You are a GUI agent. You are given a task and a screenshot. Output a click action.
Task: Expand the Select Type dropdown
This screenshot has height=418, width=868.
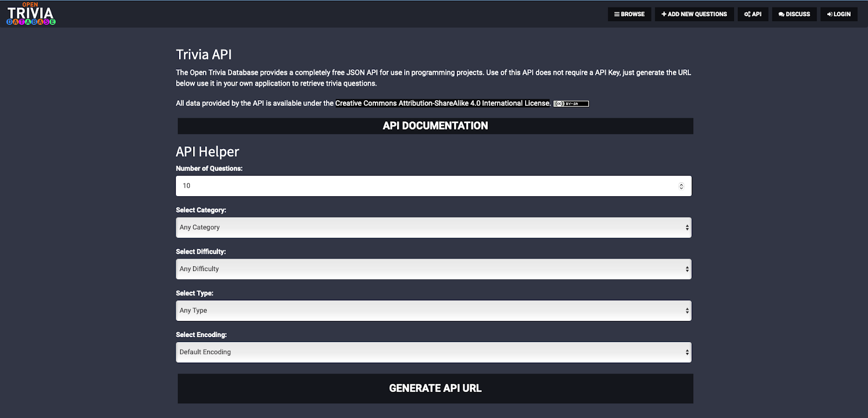(433, 311)
